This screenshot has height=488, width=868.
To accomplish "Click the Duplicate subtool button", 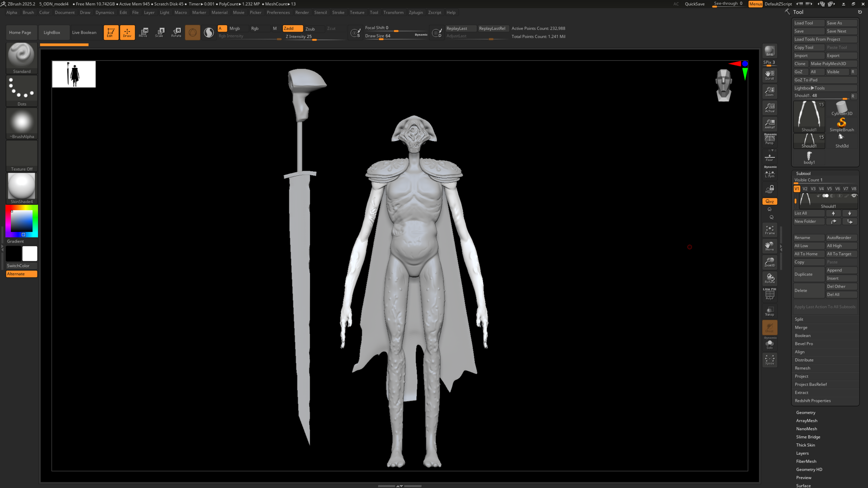I will point(809,274).
